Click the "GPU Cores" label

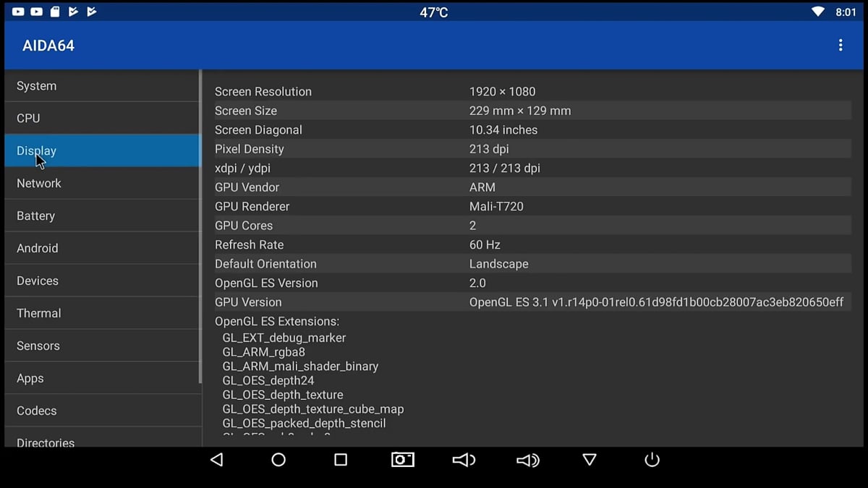tap(244, 226)
